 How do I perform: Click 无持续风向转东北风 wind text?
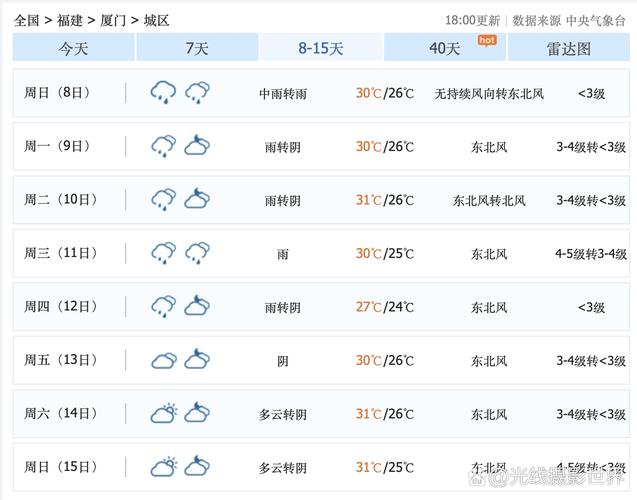[489, 94]
